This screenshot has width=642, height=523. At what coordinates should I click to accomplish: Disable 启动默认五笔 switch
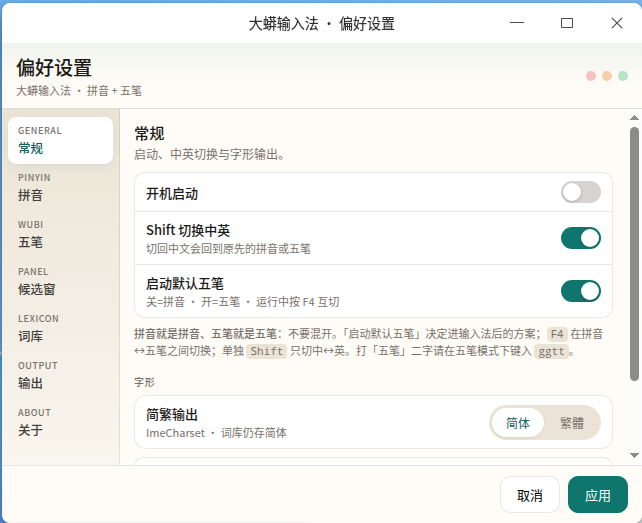(x=581, y=291)
